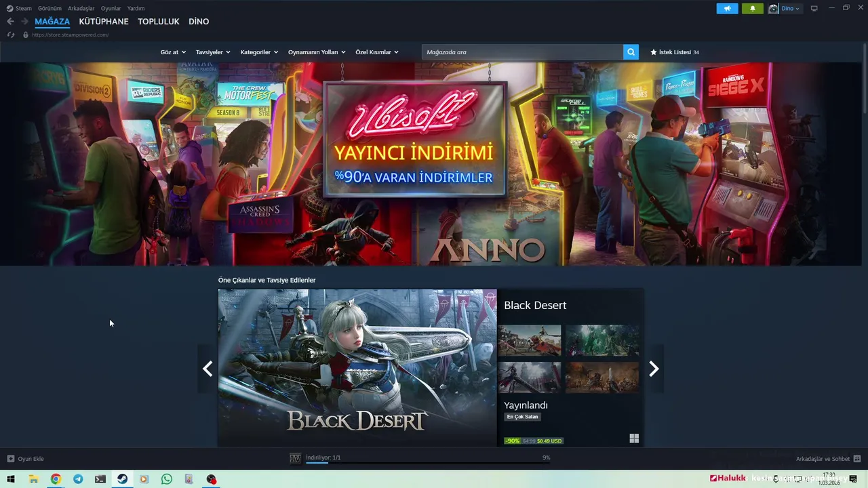
Task: Expand the Göz at dropdown
Action: point(173,52)
